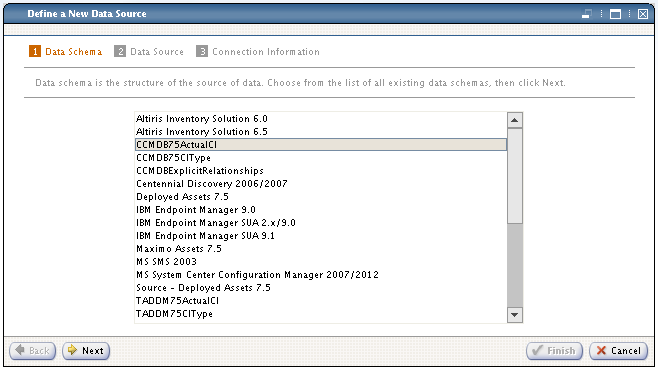Click the scrollbar down arrow
The width and height of the screenshot is (658, 370).
514,315
